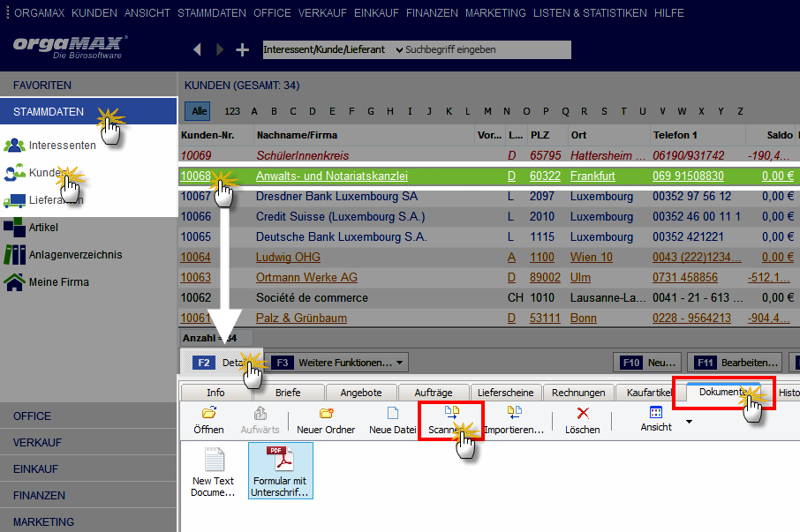
Task: Sort by Ort column header
Action: pyautogui.click(x=608, y=135)
